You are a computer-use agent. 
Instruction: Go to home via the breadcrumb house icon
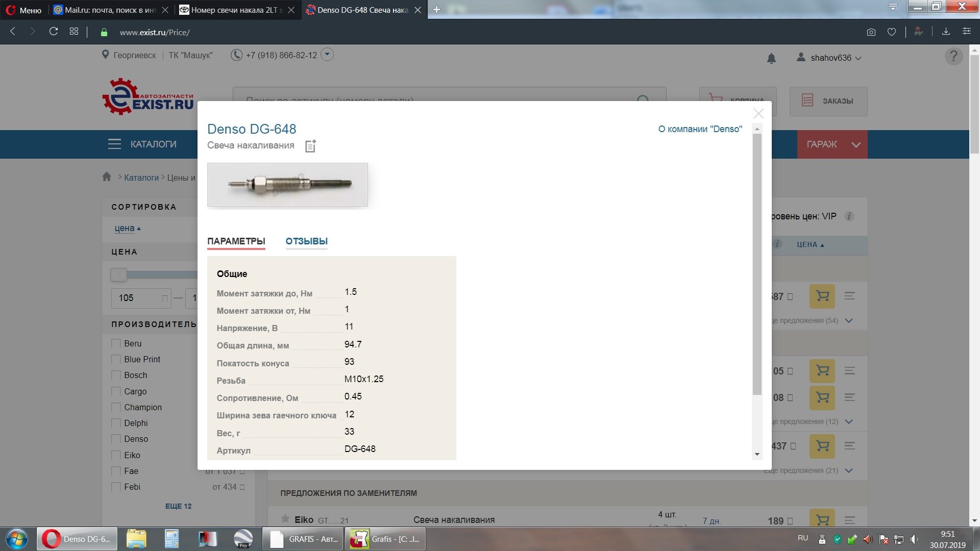click(x=107, y=177)
